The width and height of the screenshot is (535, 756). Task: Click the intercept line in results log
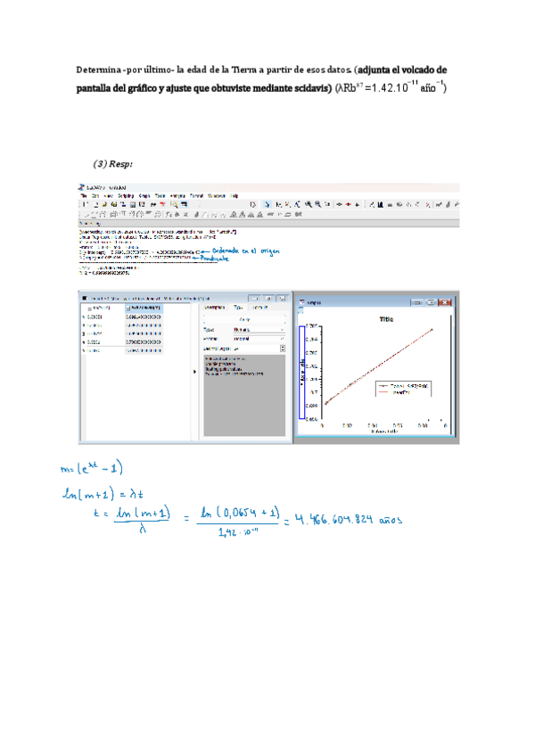click(x=138, y=251)
